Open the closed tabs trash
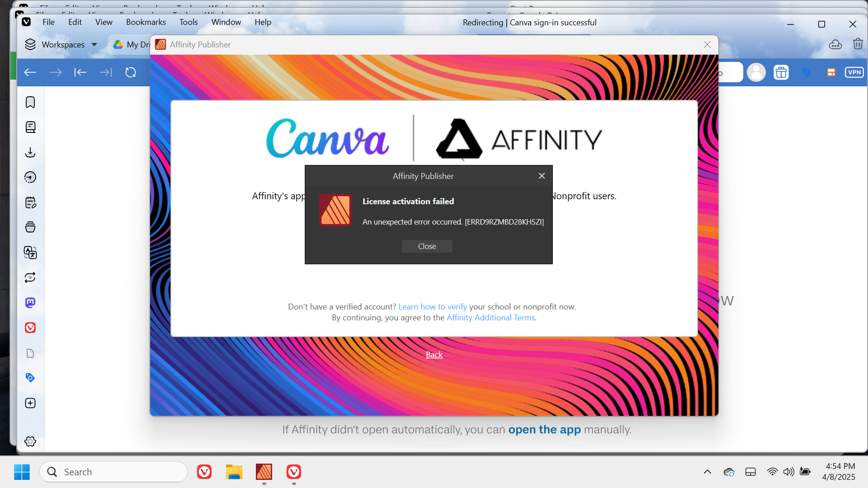 pyautogui.click(x=858, y=44)
